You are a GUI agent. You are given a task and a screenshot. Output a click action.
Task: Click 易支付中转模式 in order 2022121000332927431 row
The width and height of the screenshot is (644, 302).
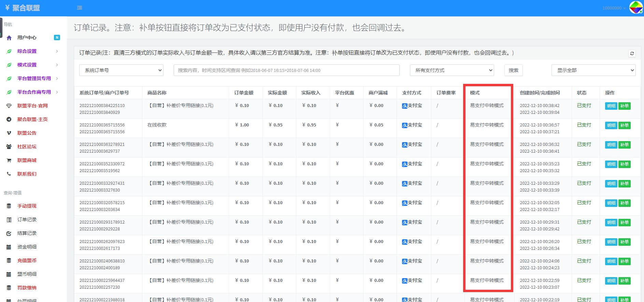point(487,183)
